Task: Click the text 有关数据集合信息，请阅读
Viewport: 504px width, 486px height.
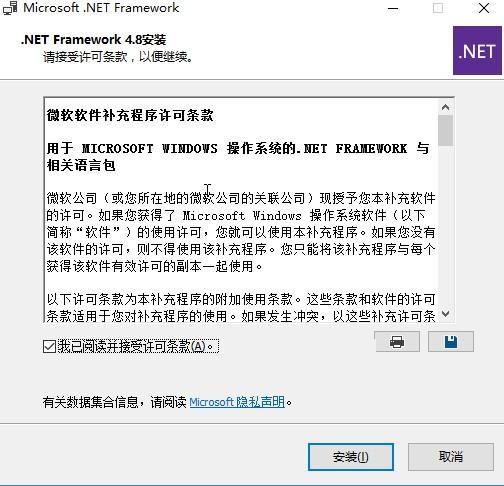Action: (114, 402)
